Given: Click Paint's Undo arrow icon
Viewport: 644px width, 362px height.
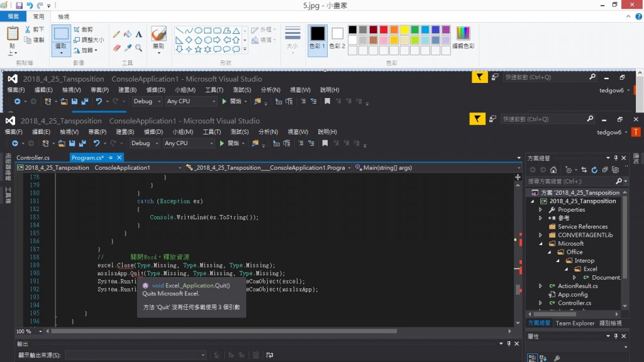Looking at the screenshot, I should 30,5.
